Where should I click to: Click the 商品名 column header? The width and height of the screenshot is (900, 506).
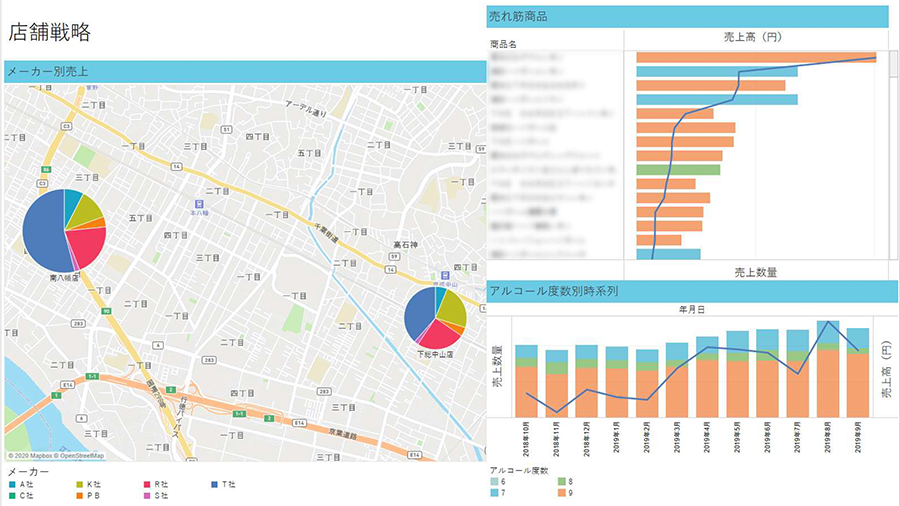coord(503,44)
